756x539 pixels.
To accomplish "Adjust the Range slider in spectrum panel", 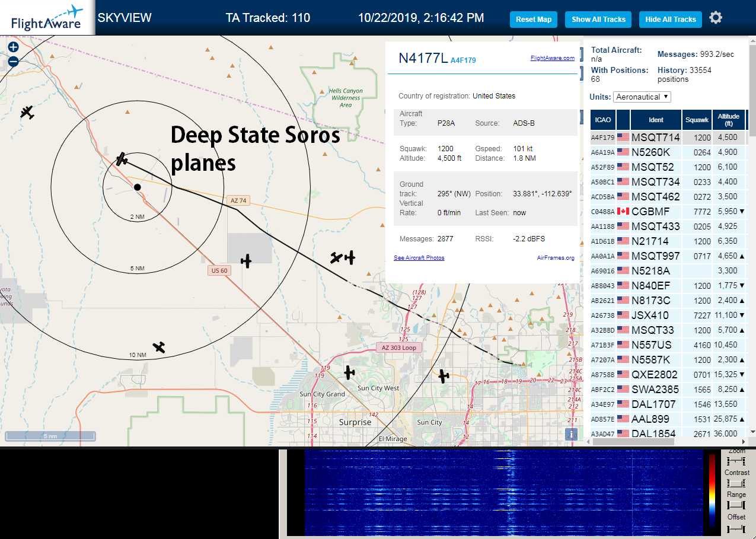I will [x=736, y=505].
